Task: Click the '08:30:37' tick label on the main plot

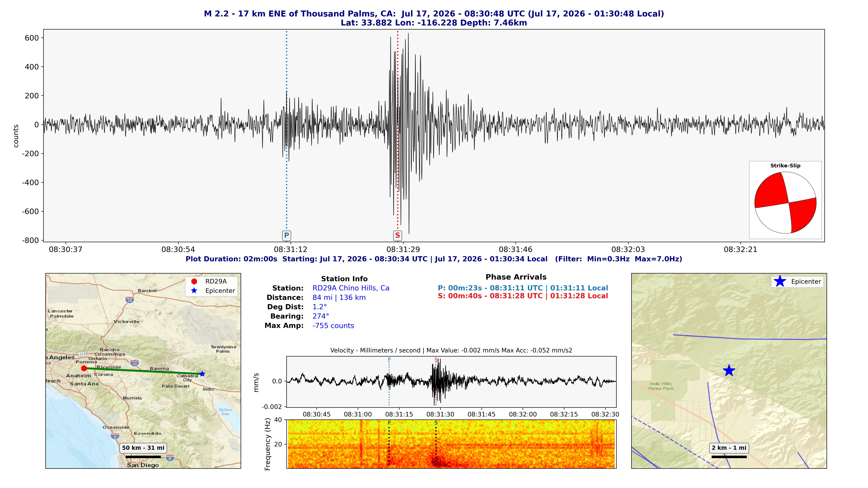Action: coord(66,250)
